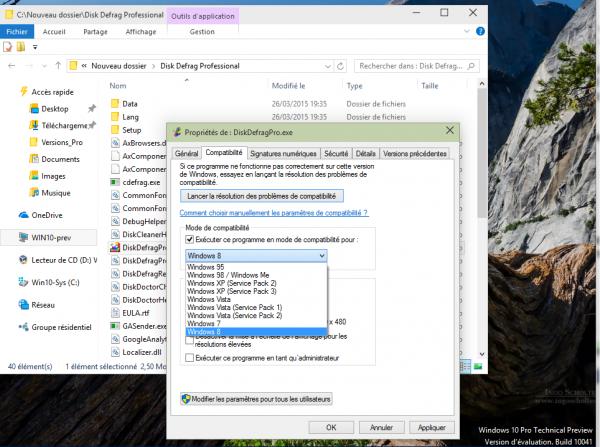Image resolution: width=600 pixels, height=447 pixels.
Task: Open the Détails tab
Action: coord(365,153)
